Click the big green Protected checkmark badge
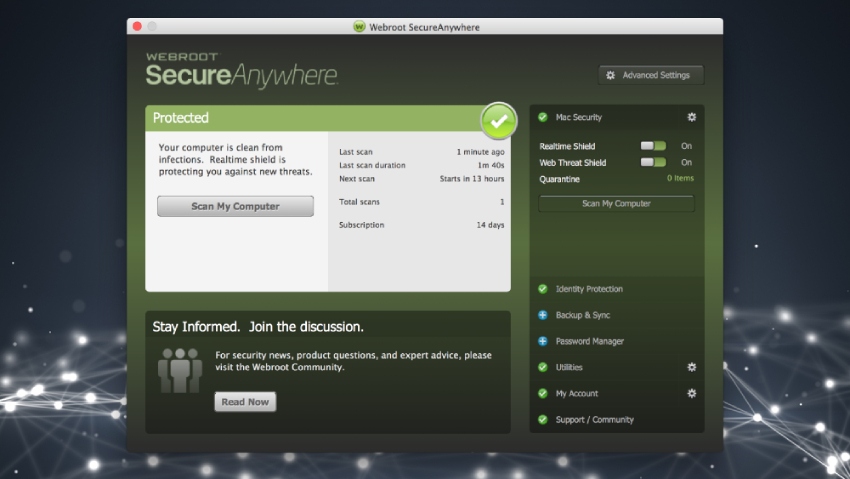 click(498, 121)
